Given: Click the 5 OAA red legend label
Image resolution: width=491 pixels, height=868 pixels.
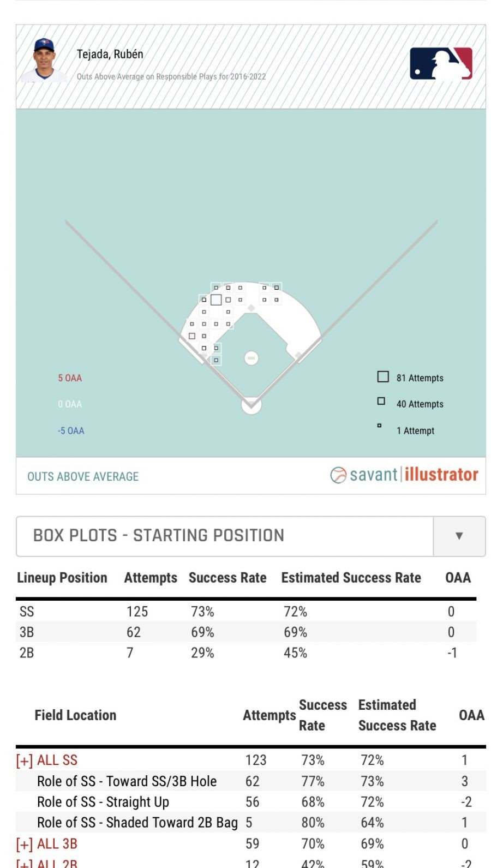Looking at the screenshot, I should coord(70,378).
